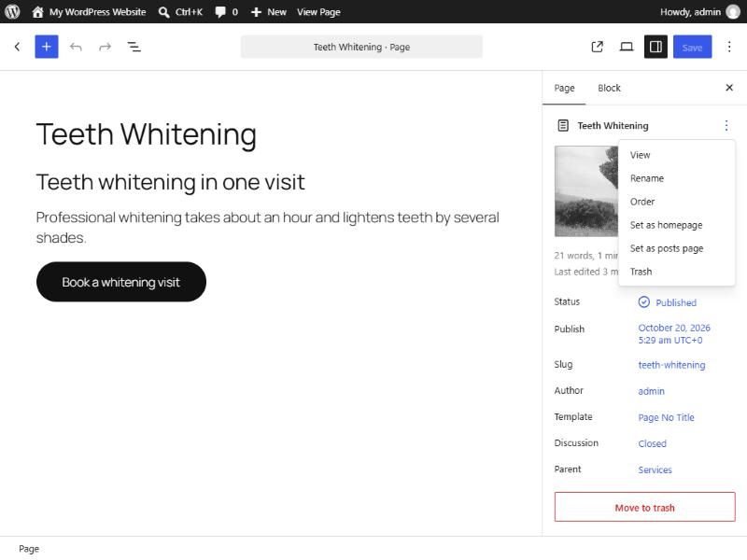This screenshot has width=747, height=560.
Task: Save the page
Action: click(692, 47)
